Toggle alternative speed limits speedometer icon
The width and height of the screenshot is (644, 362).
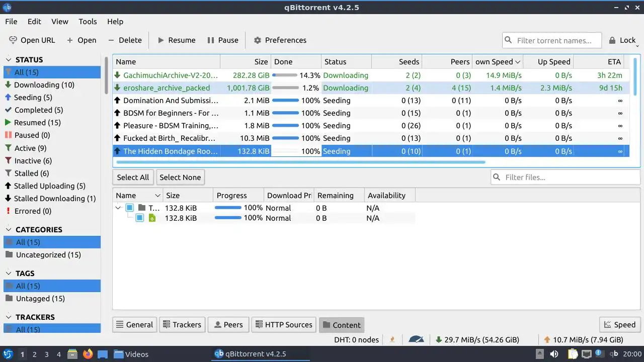(x=417, y=340)
